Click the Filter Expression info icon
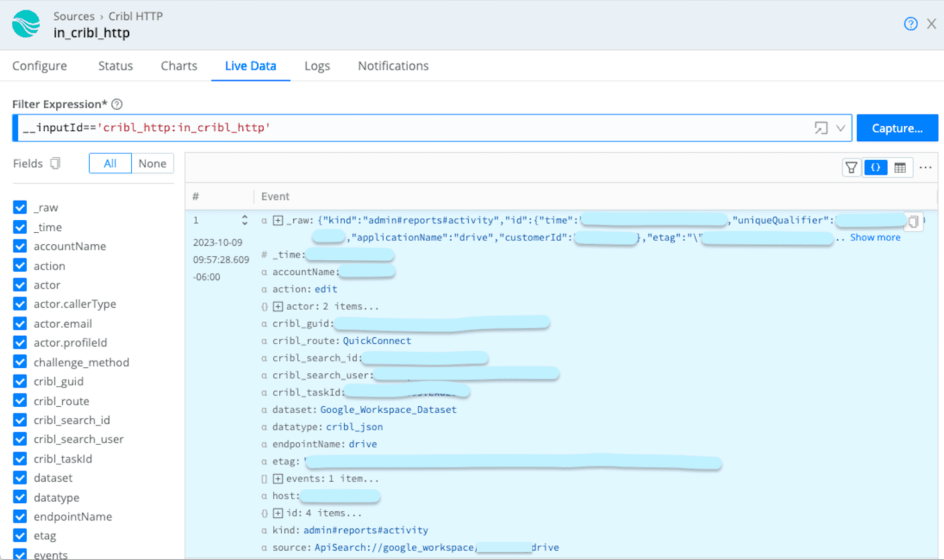 click(117, 104)
